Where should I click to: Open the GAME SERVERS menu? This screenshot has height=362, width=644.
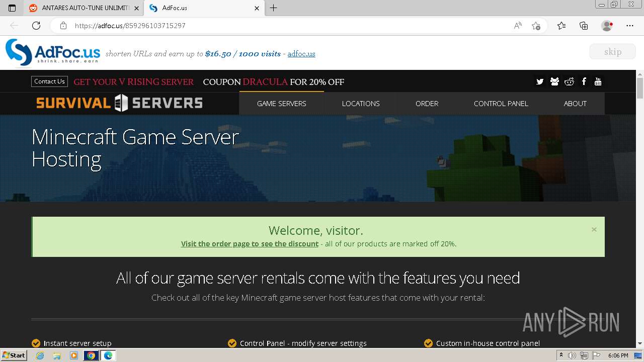pyautogui.click(x=281, y=104)
